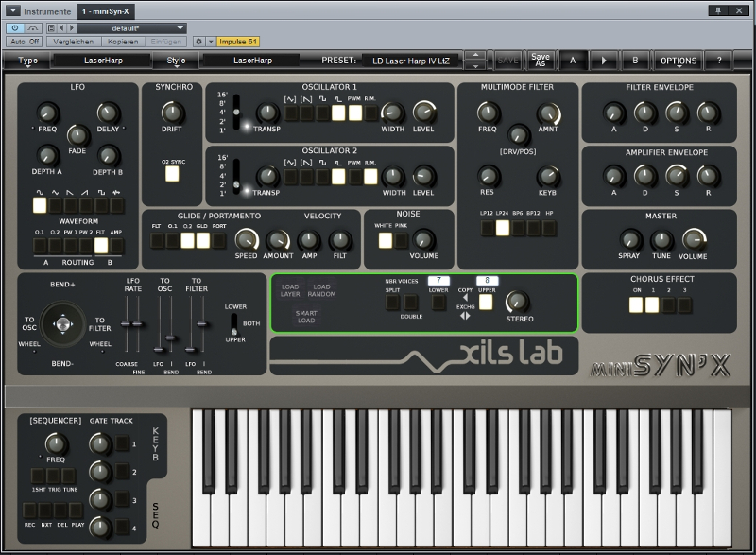Open the PRESET name LD Laser Harp IV LtZ
Screen dimensions: 756x555
(411, 61)
